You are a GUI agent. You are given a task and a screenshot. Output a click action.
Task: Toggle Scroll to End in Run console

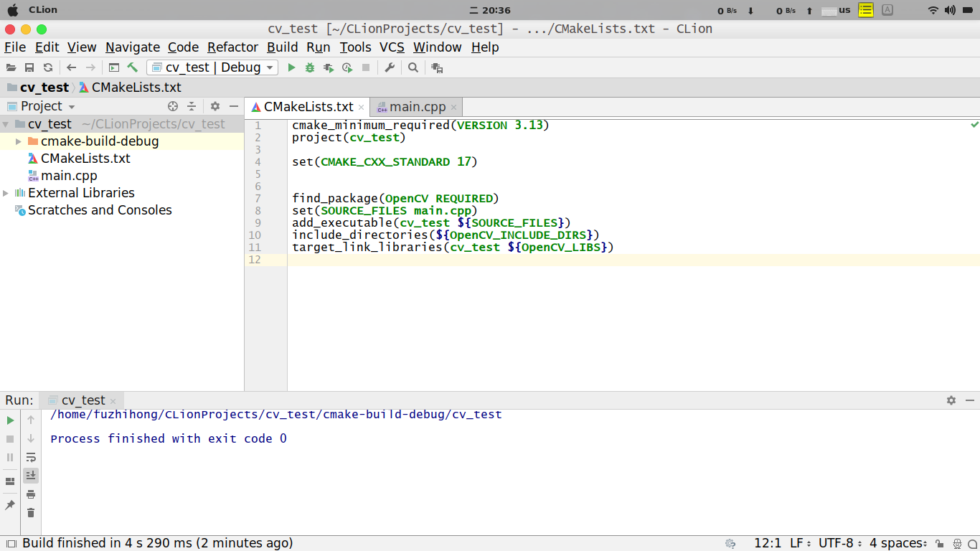click(31, 476)
